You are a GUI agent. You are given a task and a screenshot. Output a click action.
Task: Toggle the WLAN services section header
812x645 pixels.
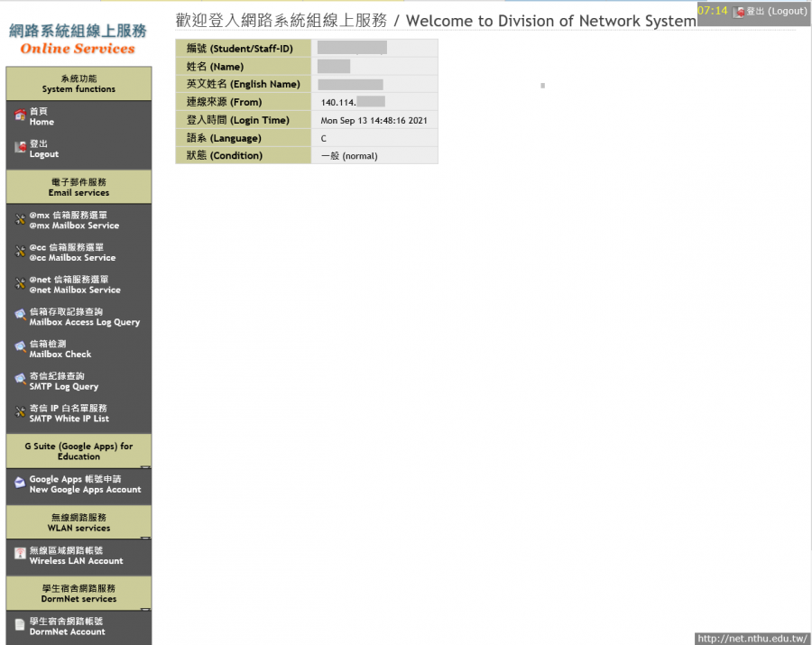pyautogui.click(x=78, y=522)
